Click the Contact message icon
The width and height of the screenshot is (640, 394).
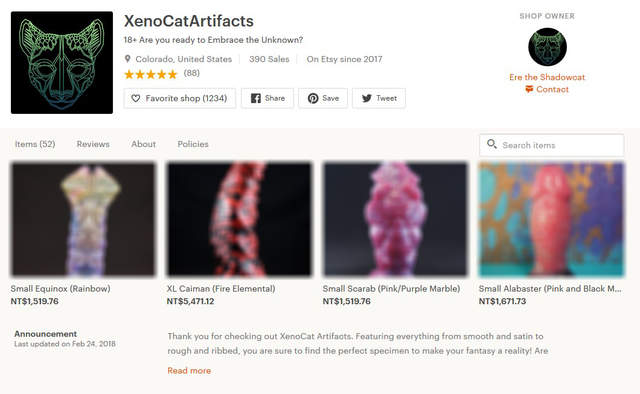(x=529, y=89)
